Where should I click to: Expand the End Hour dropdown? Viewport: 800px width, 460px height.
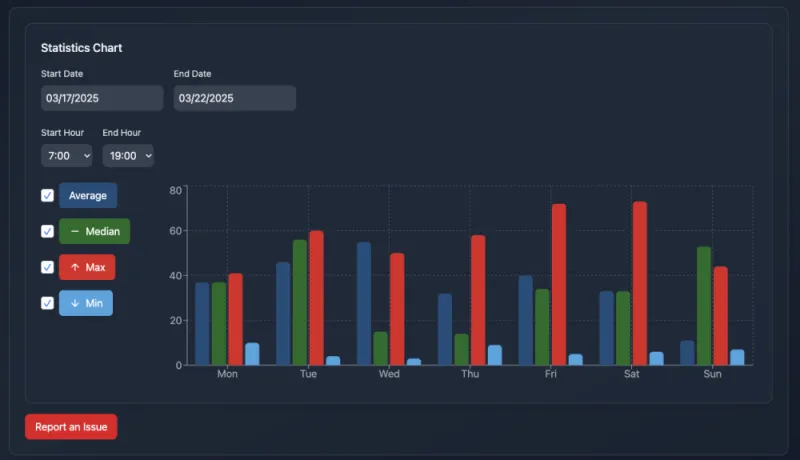128,156
